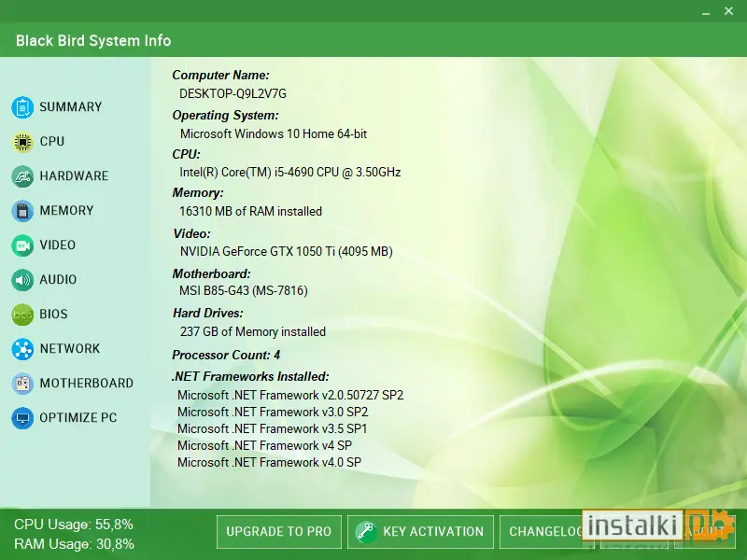Open the HARDWARE menu label

[74, 175]
